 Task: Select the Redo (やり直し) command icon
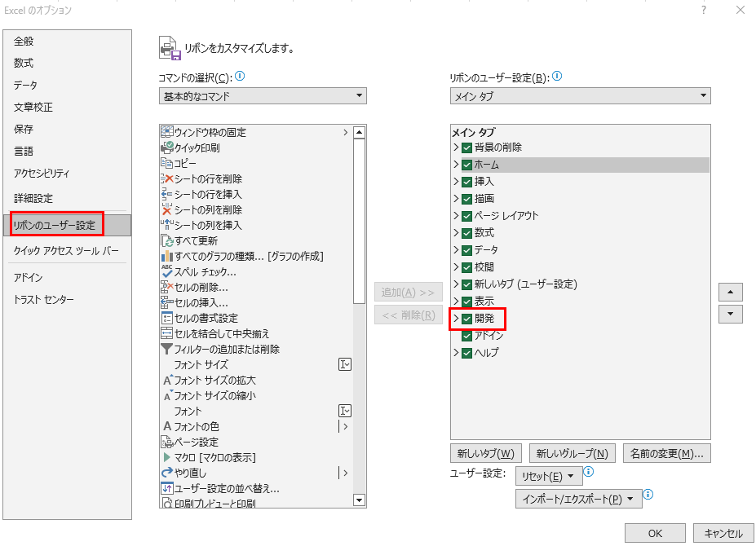[167, 473]
